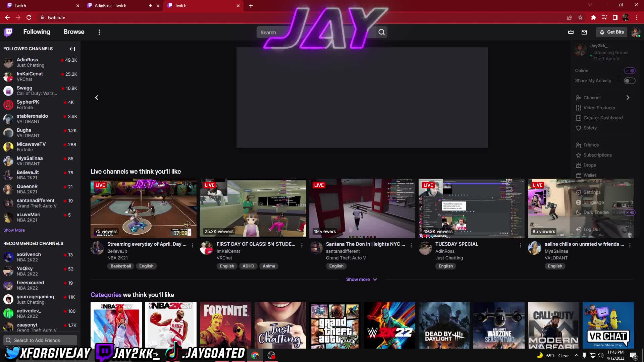
Task: Click the Get Bits button
Action: [x=612, y=32]
